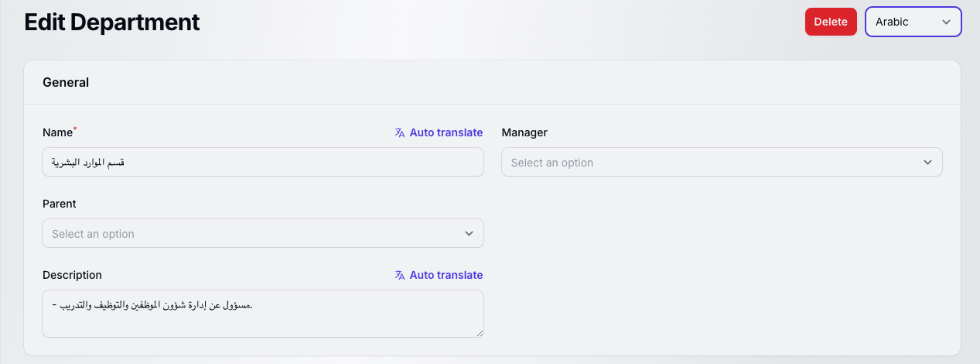Click the Name field label
980x364 pixels.
tap(57, 132)
